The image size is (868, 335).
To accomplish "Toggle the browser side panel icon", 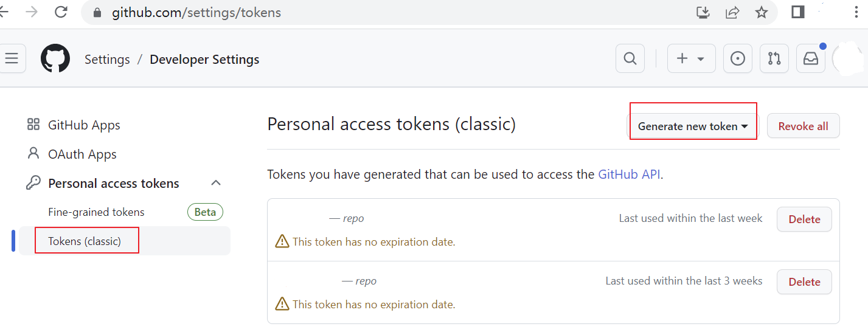I will (x=798, y=12).
